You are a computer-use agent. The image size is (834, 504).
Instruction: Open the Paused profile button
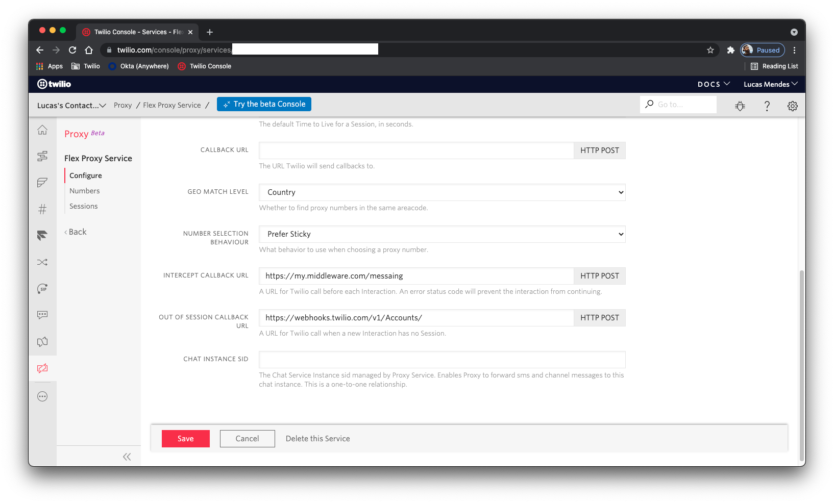pos(763,50)
